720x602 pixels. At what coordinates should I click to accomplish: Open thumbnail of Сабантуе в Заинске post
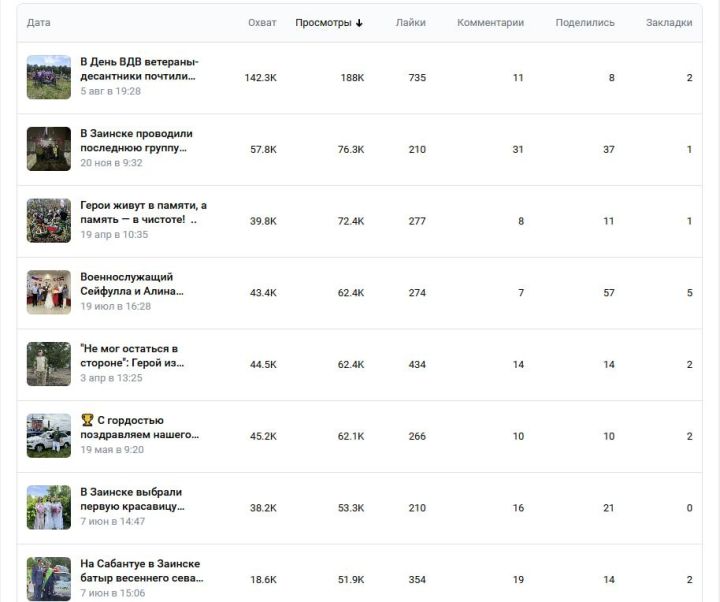[49, 579]
